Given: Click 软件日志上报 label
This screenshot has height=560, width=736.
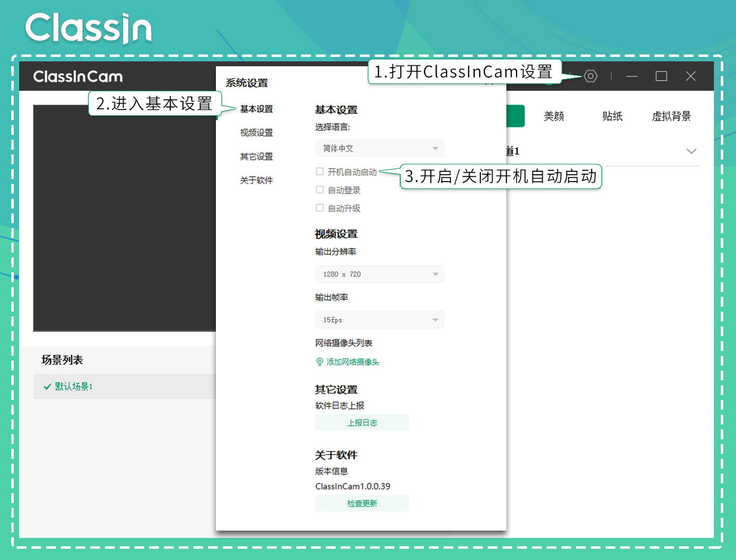Looking at the screenshot, I should [x=340, y=405].
